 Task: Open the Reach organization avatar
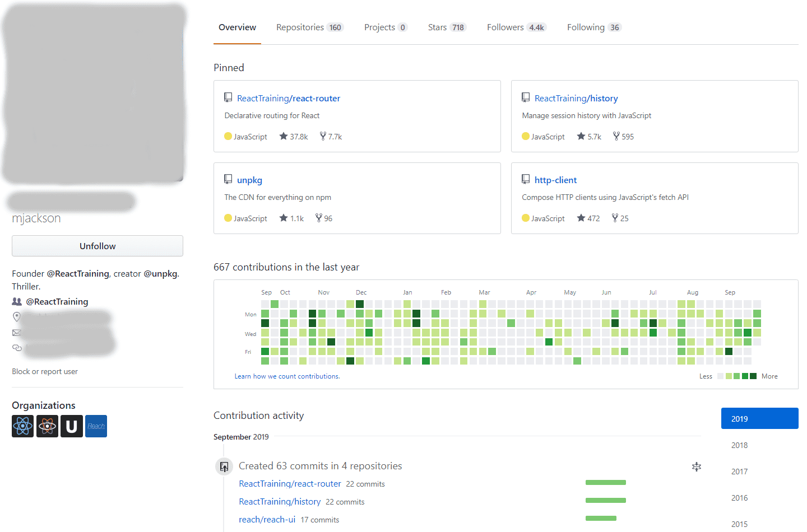(96, 426)
